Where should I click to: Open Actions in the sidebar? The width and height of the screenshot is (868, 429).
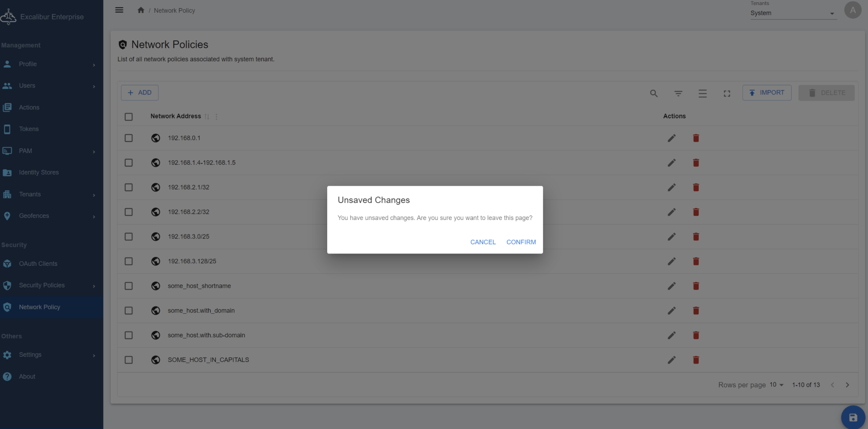point(51,108)
